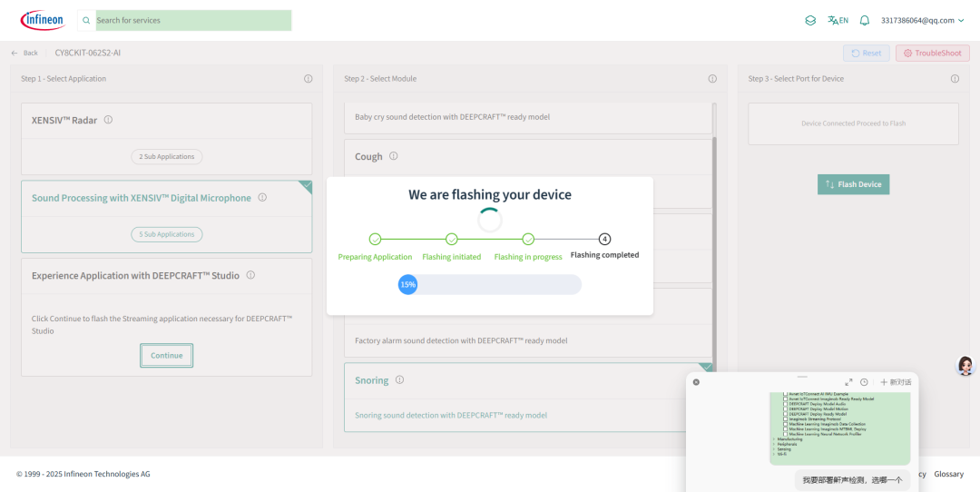Click Factory alarm sound detection description
This screenshot has height=492, width=980.
[x=461, y=340]
